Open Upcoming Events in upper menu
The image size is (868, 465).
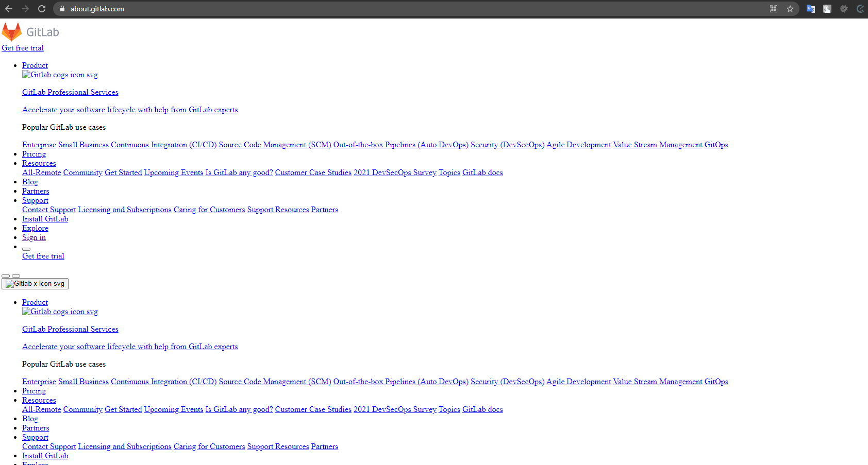(174, 173)
